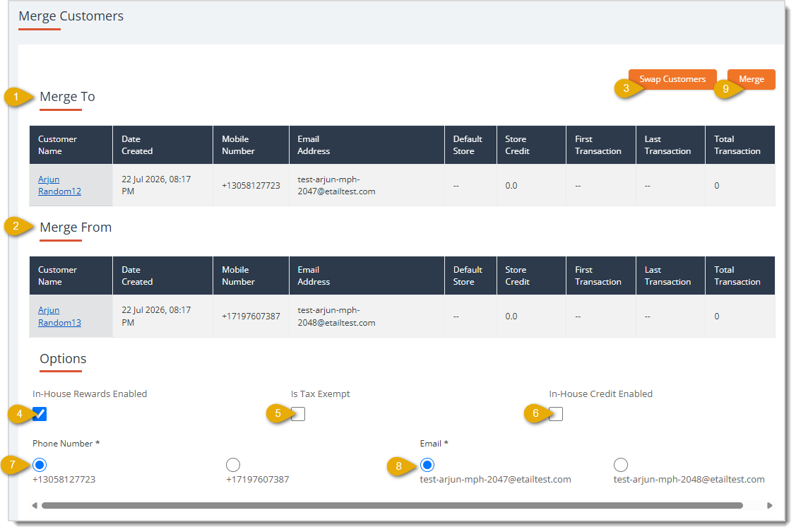Click the Phone Number field label

click(66, 443)
